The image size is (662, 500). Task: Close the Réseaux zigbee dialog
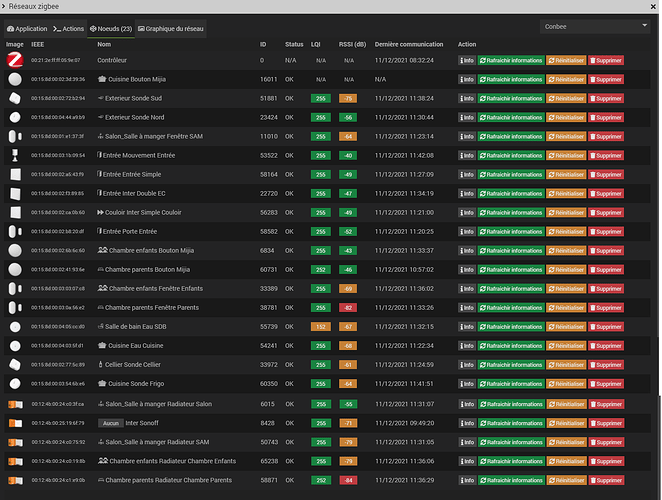(x=653, y=6)
